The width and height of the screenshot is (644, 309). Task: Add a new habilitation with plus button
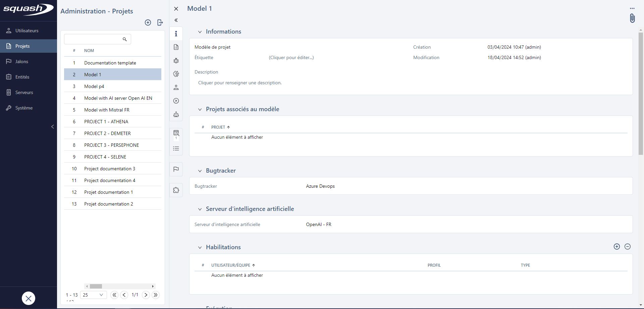pyautogui.click(x=617, y=247)
